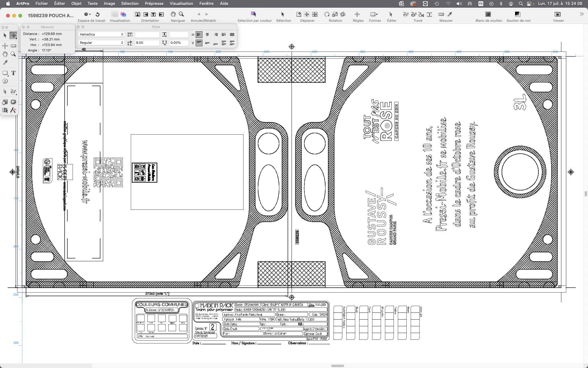Expand the Espace de travail gear menu
The height and width of the screenshot is (368, 588).
(87, 14)
